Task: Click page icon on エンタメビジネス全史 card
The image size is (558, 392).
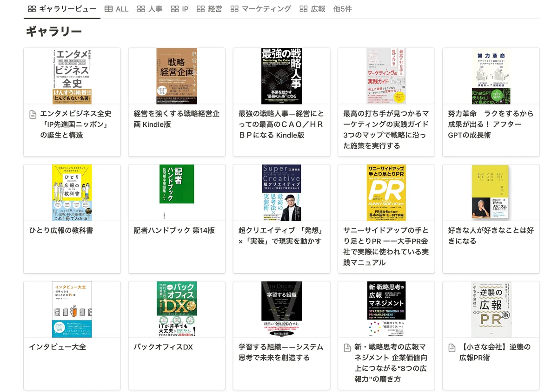Action: pyautogui.click(x=33, y=114)
